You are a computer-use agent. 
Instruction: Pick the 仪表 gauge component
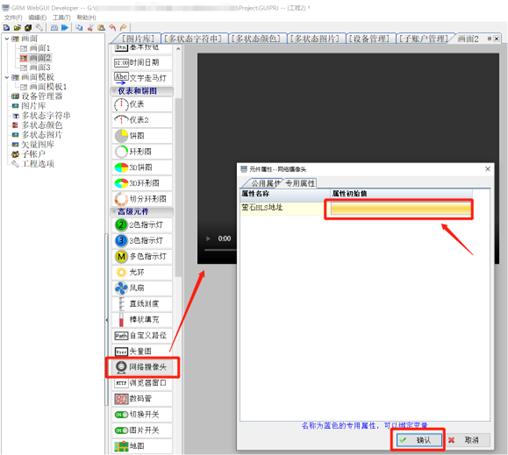click(x=142, y=104)
